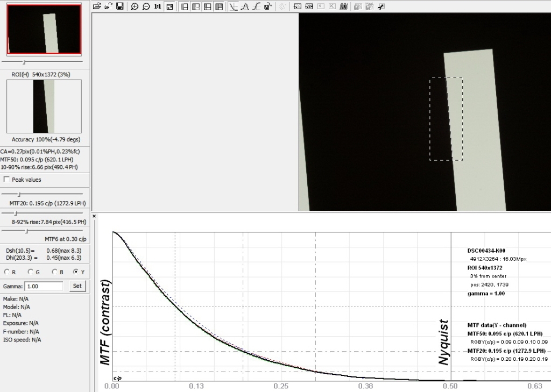
Task: Click the slider above MTF20 readout
Action: tap(19, 194)
